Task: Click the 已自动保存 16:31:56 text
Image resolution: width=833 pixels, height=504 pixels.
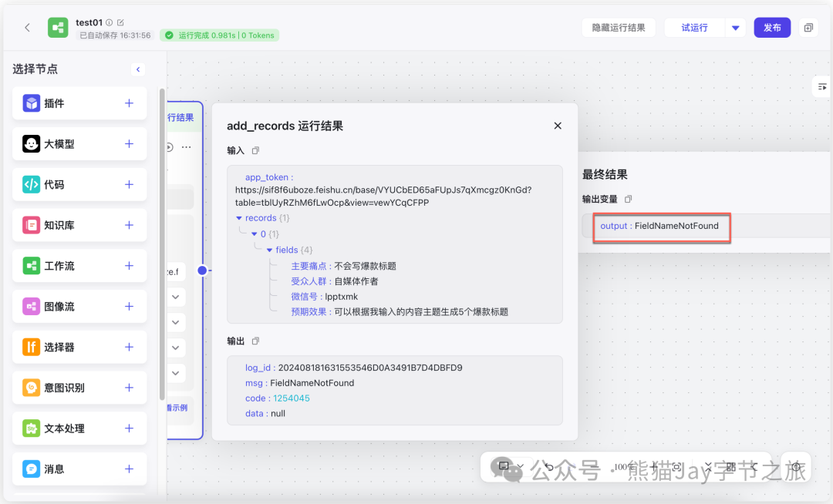Action: click(115, 35)
